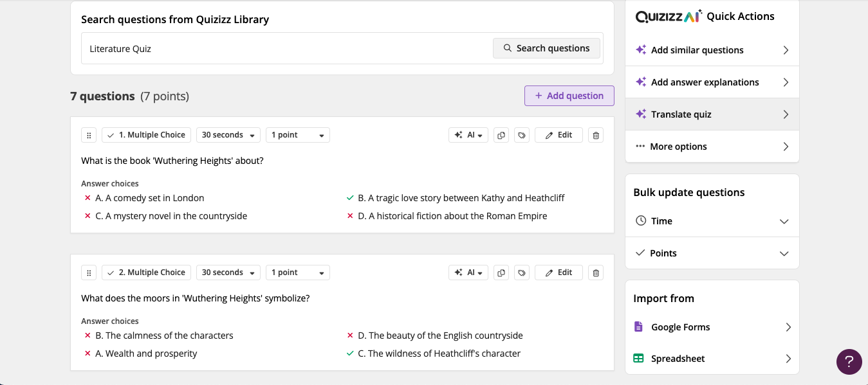Select the Google Forms import icon
Screen dimensions: 868x385
[638, 327]
